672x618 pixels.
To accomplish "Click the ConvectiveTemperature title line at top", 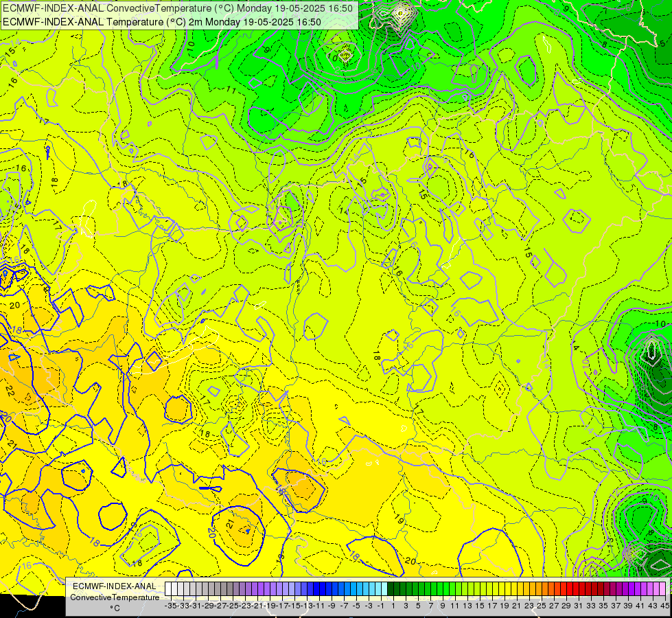I will click(x=177, y=8).
